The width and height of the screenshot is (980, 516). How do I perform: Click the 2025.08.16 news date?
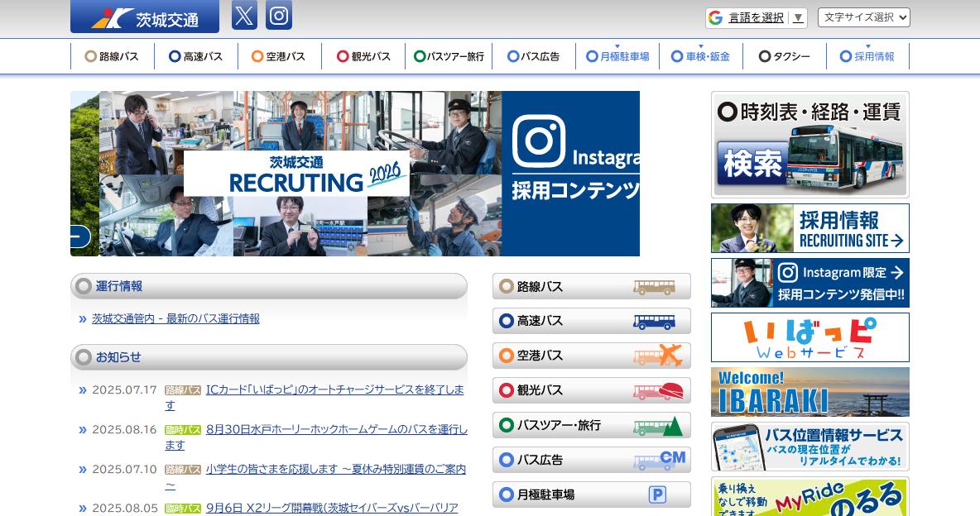(124, 430)
